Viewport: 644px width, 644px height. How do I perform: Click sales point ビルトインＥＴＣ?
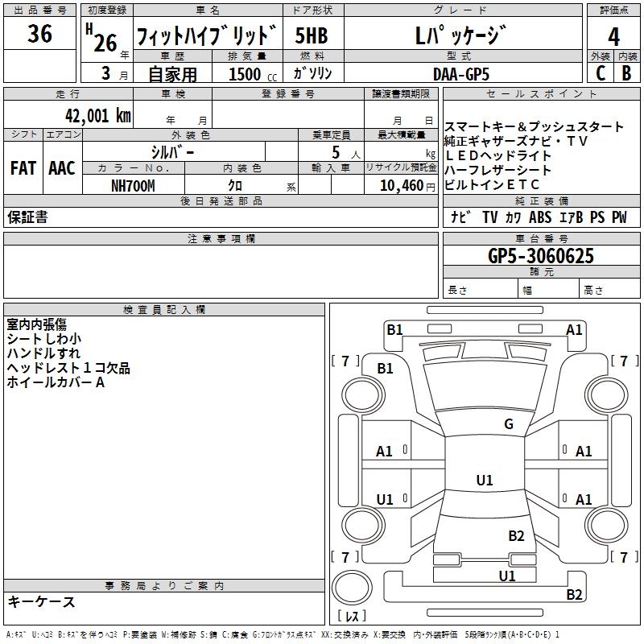pos(492,184)
